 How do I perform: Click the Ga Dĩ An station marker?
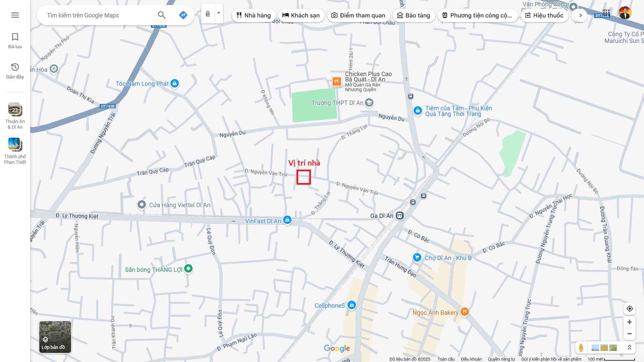point(399,216)
